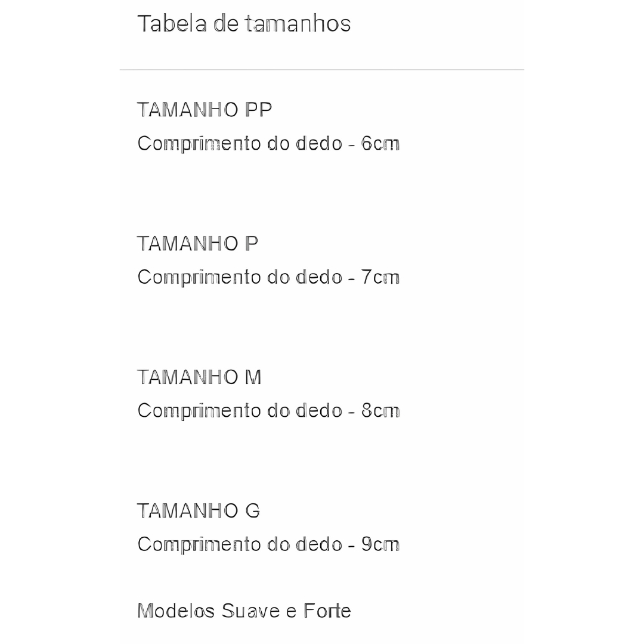Click the "Comprimento do dedo - 7cm" line
This screenshot has height=644, width=644.
pyautogui.click(x=268, y=277)
